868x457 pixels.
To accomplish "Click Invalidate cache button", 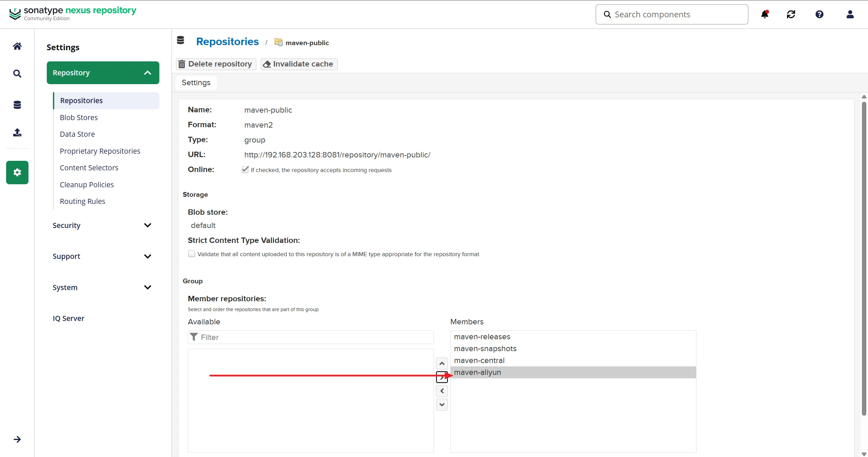I will pos(299,64).
